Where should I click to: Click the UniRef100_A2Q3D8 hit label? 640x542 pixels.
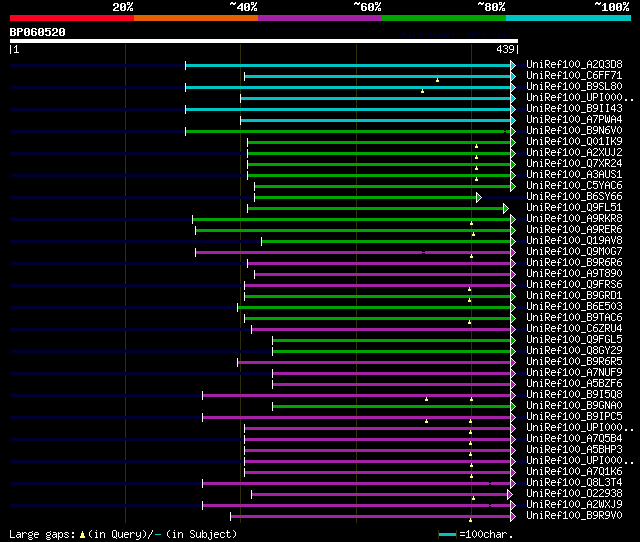pos(574,64)
